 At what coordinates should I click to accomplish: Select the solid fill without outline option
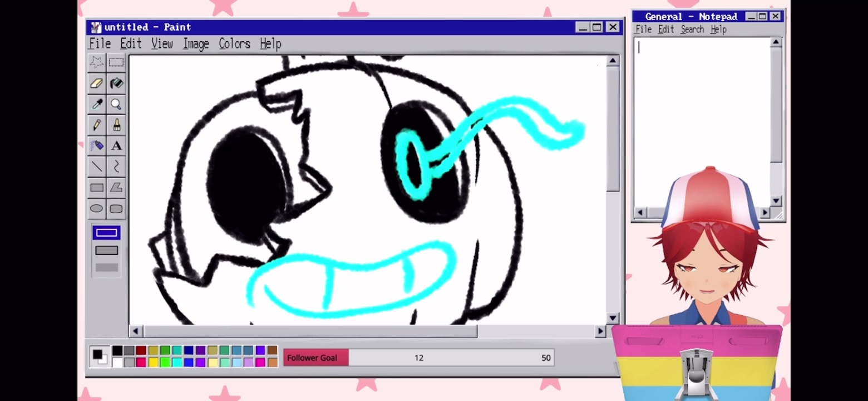[x=106, y=268]
